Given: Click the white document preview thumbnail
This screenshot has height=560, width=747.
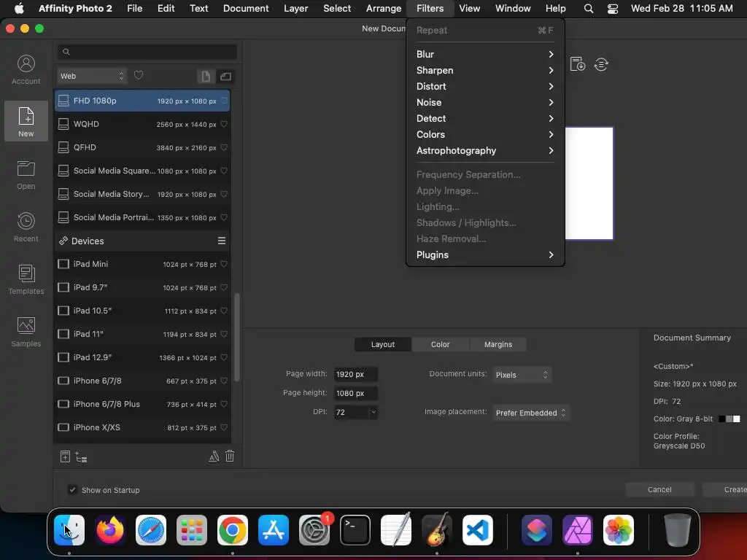Looking at the screenshot, I should click(x=589, y=183).
